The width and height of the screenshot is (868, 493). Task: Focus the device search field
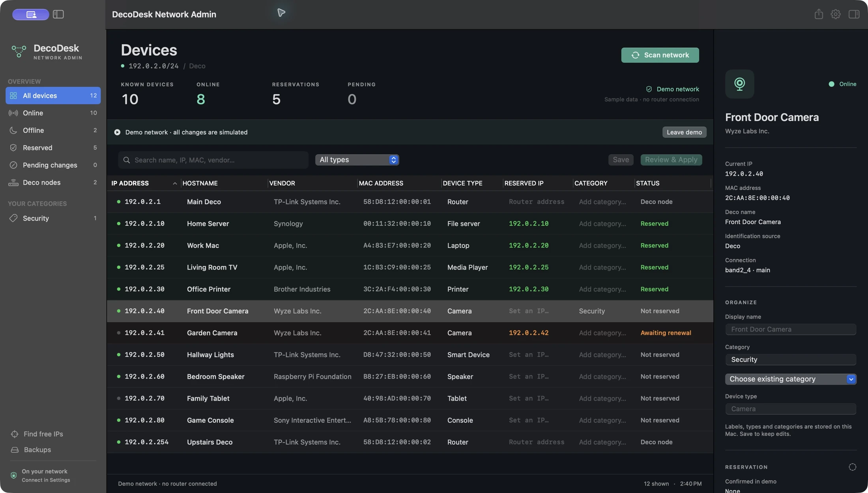(x=213, y=160)
